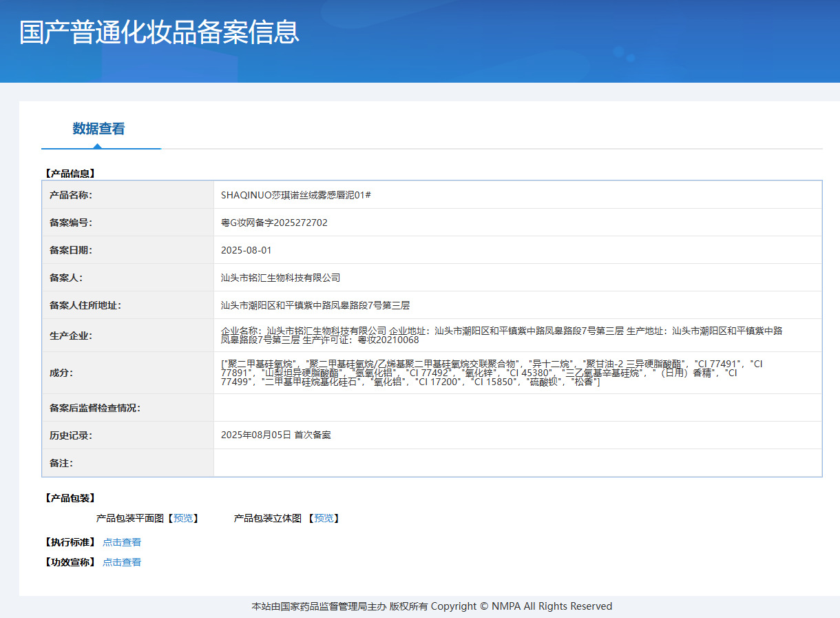Open 点击查看 link for 执行标准
840x618 pixels.
coord(122,542)
